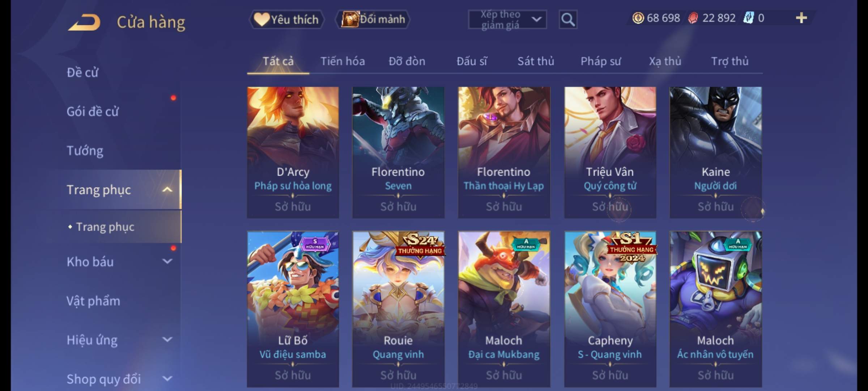Open Gói đề cử in sidebar
868x391 pixels.
93,111
